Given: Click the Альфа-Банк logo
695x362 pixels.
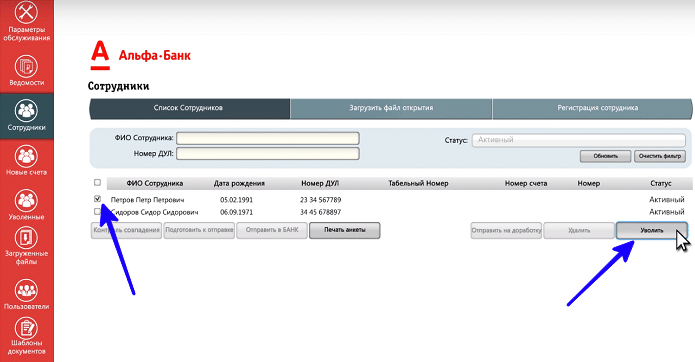Looking at the screenshot, I should coord(141,55).
